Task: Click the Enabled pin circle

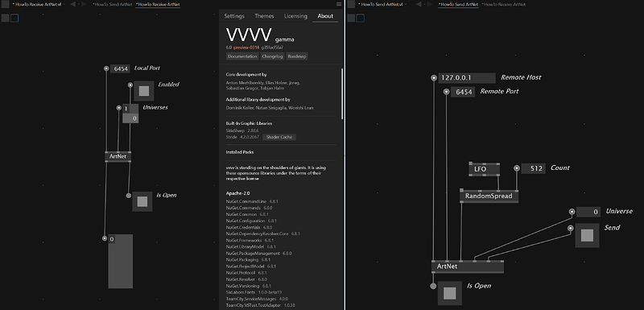Action: (x=130, y=85)
